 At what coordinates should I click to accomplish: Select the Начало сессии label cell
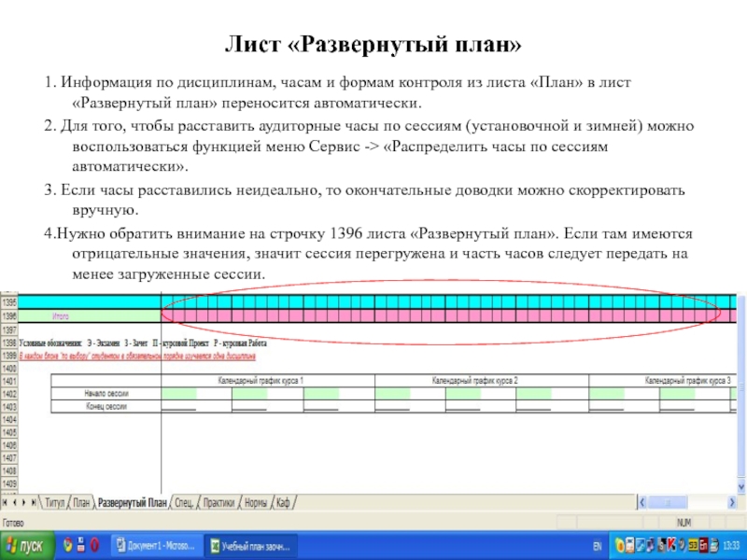[106, 393]
